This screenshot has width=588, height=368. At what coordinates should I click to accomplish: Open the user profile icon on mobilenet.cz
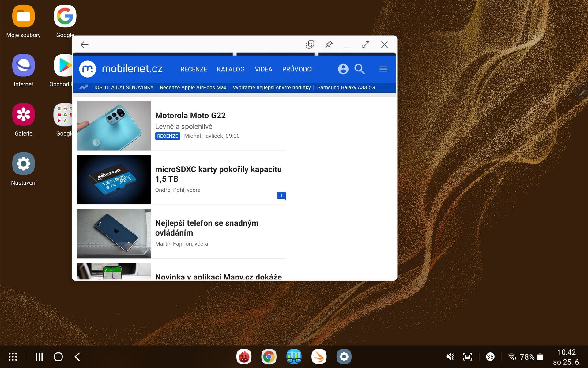click(x=343, y=69)
